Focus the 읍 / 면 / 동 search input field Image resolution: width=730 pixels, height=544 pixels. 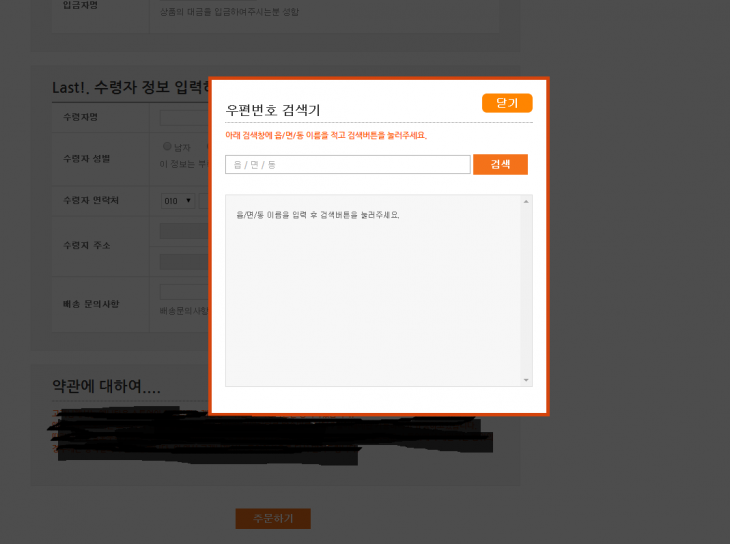pyautogui.click(x=348, y=164)
